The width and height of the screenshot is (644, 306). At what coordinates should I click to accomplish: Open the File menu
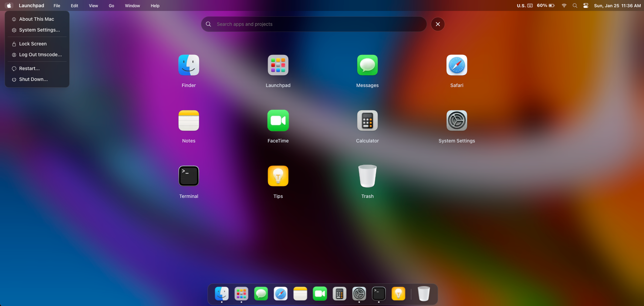pyautogui.click(x=57, y=6)
